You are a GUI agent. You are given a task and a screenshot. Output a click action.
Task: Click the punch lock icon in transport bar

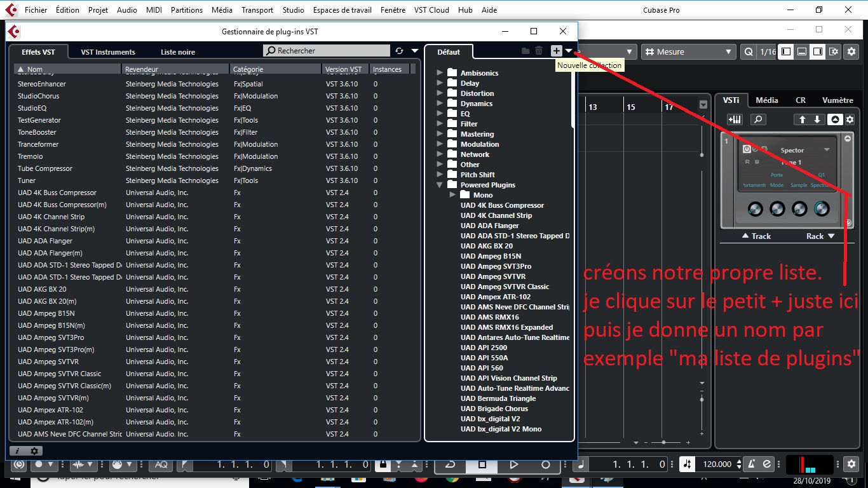[382, 464]
